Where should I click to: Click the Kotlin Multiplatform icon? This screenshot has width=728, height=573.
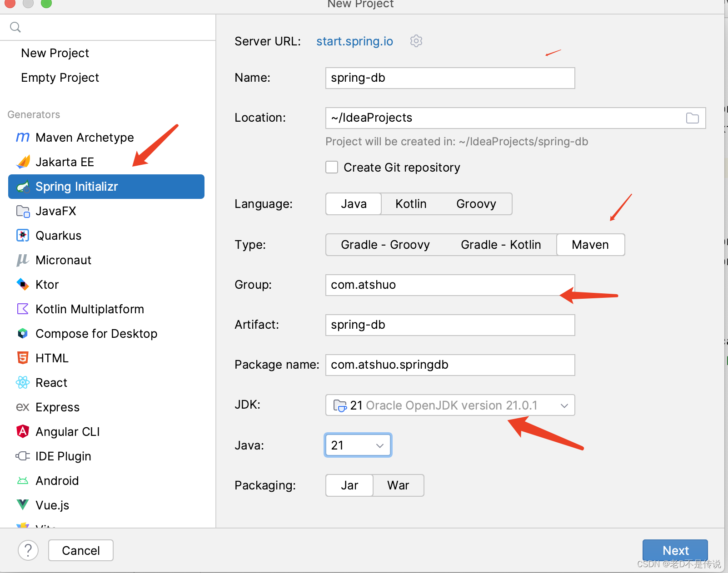tap(23, 309)
